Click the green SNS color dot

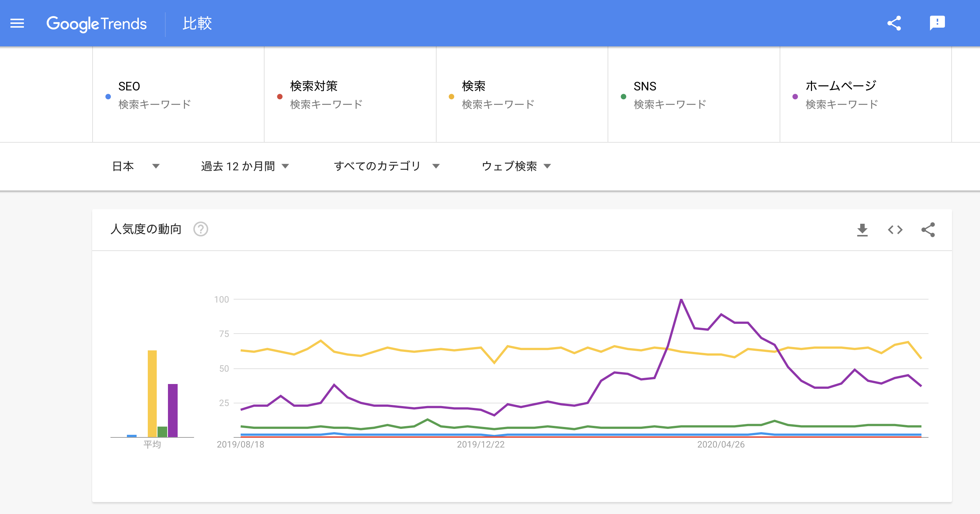pyautogui.click(x=623, y=97)
